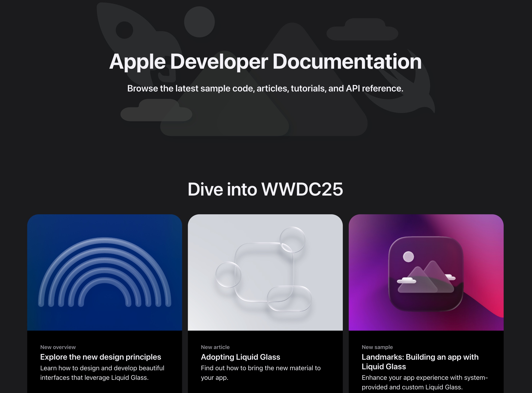Open 'Landmarks: Building an app with Liquid Glass'
532x393 pixels.
coord(420,362)
